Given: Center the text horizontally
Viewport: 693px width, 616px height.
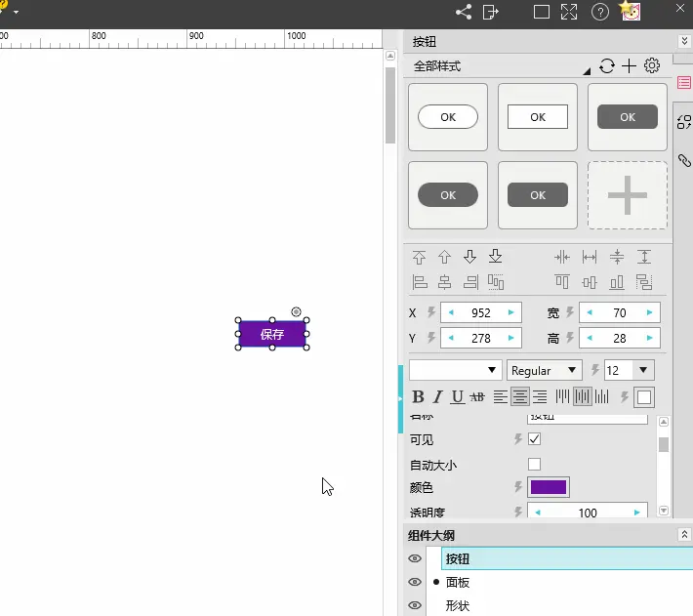Looking at the screenshot, I should click(519, 396).
